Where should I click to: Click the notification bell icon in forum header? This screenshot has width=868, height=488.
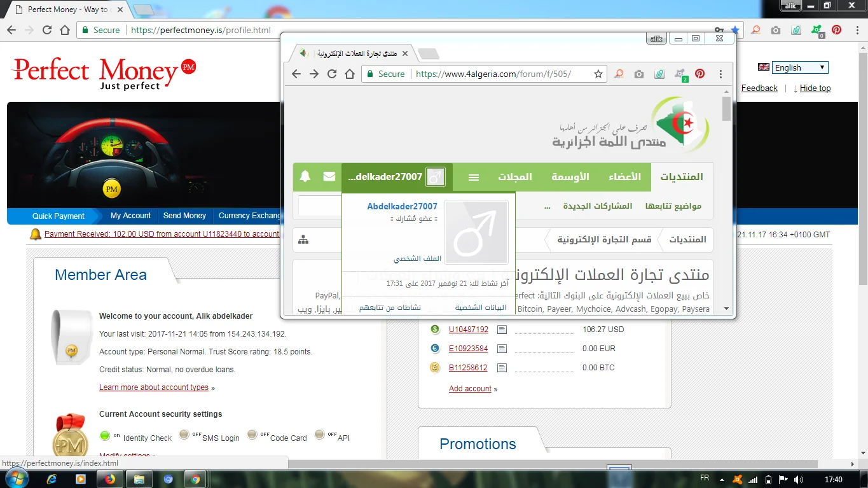[305, 177]
